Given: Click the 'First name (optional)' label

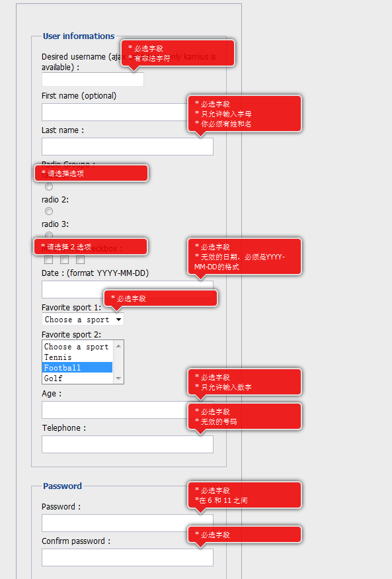Looking at the screenshot, I should 79,96.
